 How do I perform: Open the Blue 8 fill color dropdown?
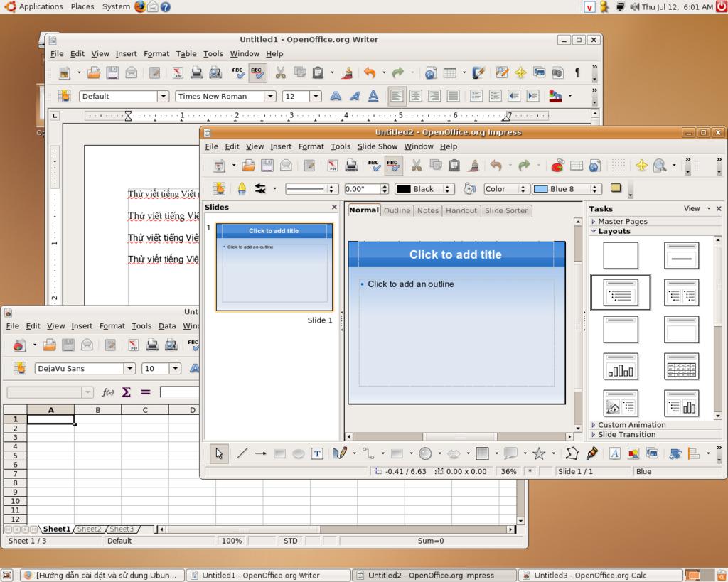pyautogui.click(x=596, y=189)
